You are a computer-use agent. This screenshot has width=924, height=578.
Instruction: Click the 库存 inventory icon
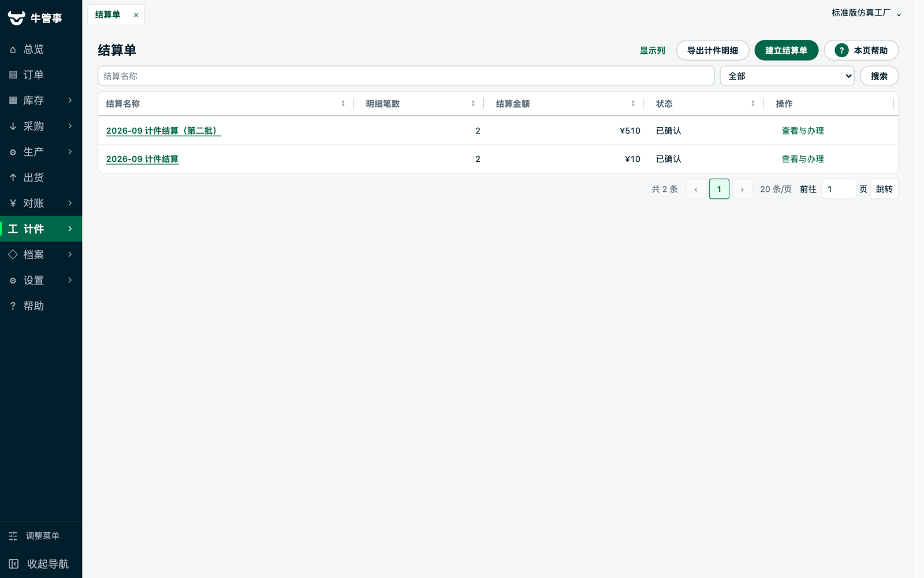[13, 101]
